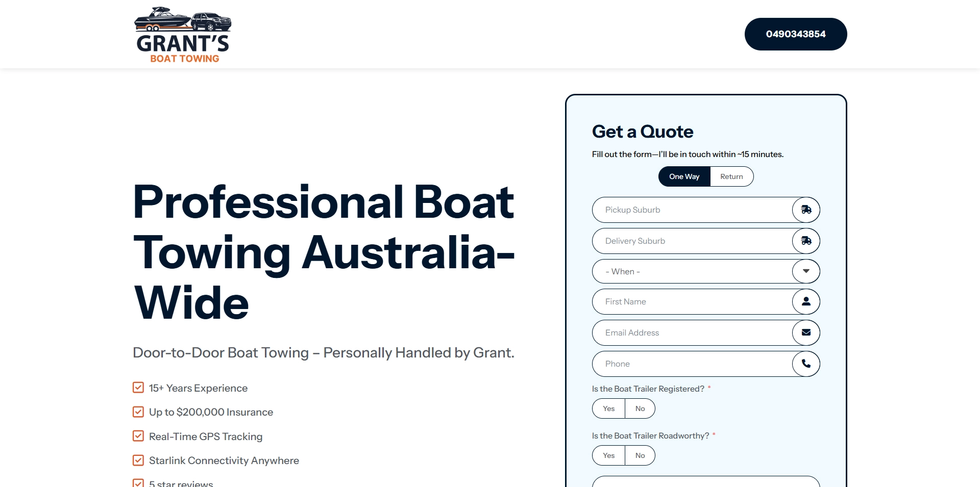Click the person icon in First Name field
Viewport: 980px width, 487px height.
pos(805,301)
